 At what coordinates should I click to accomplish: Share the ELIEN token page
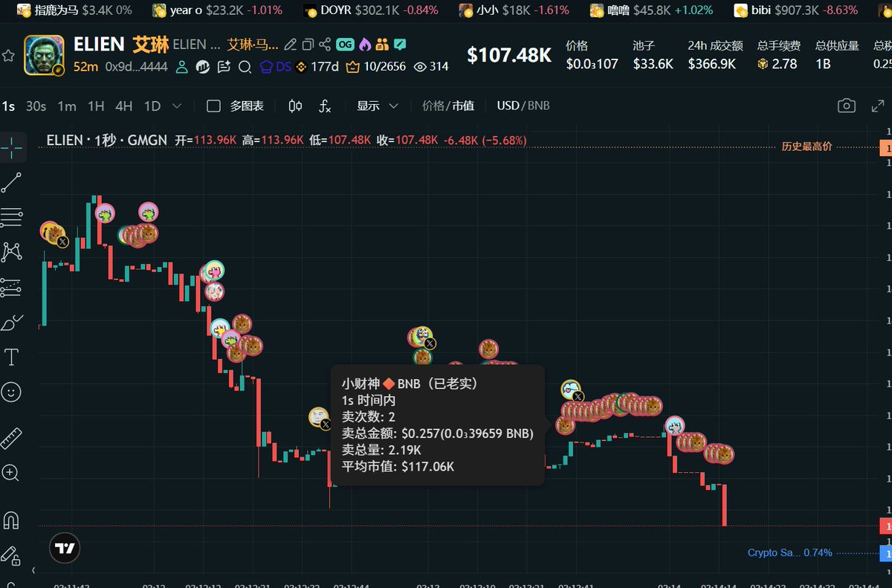click(324, 45)
